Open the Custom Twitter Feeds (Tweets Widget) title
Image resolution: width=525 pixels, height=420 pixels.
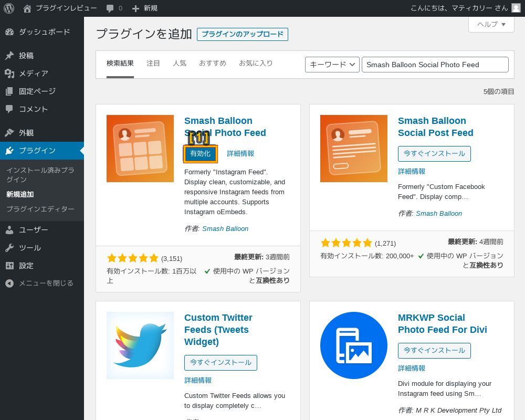(218, 330)
